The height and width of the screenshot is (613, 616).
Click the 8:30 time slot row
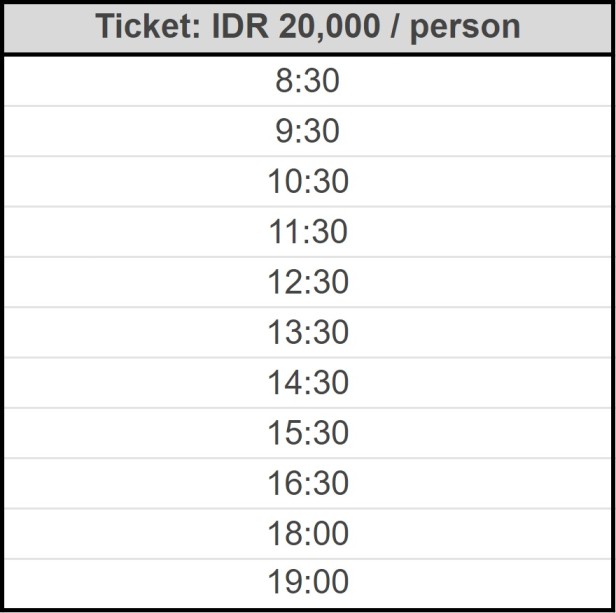308,81
